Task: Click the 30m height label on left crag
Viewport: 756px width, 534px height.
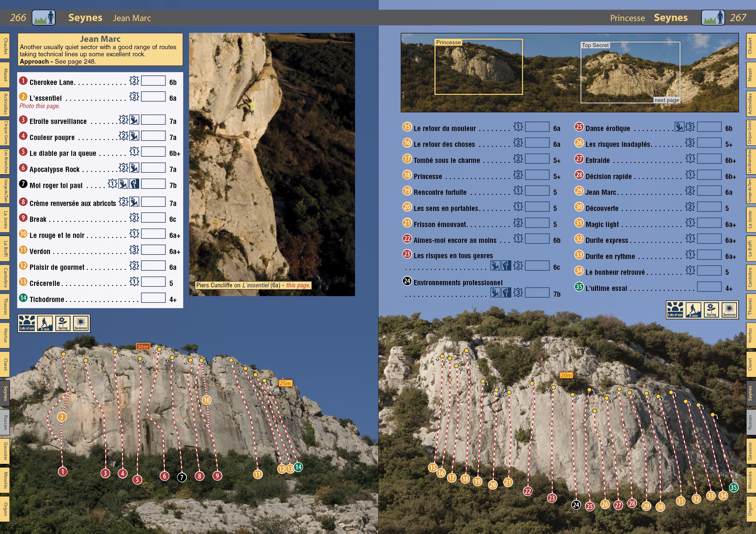Action: point(143,346)
